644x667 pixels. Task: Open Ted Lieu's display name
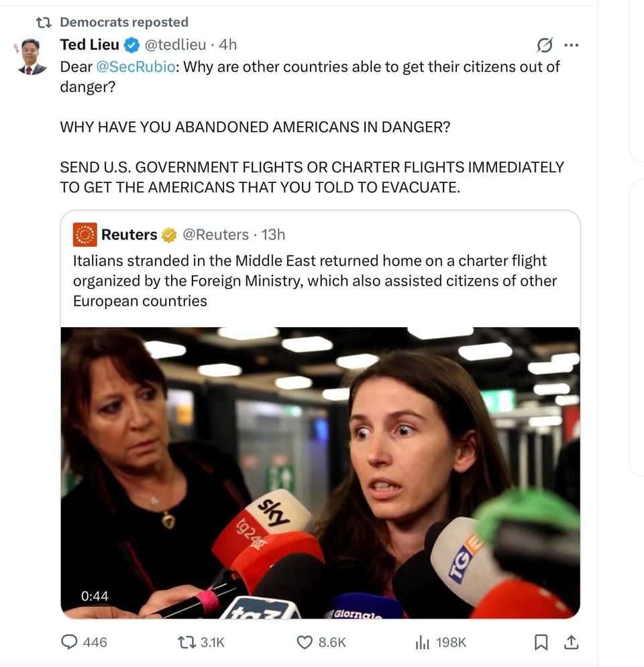[89, 44]
